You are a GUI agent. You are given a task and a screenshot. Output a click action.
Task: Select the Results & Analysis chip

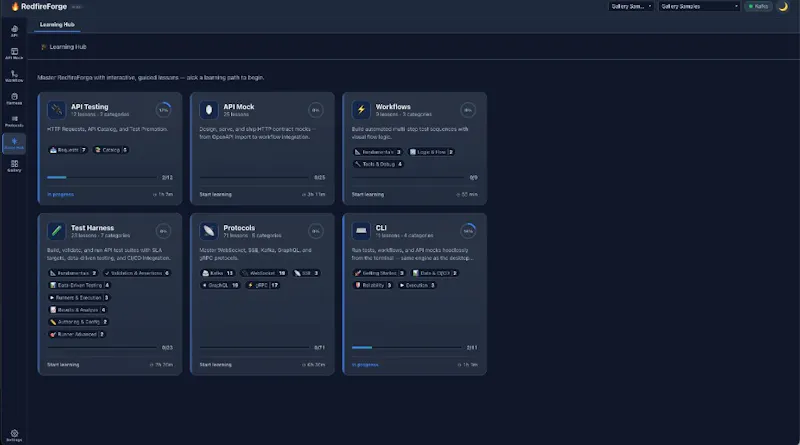pyautogui.click(x=78, y=310)
